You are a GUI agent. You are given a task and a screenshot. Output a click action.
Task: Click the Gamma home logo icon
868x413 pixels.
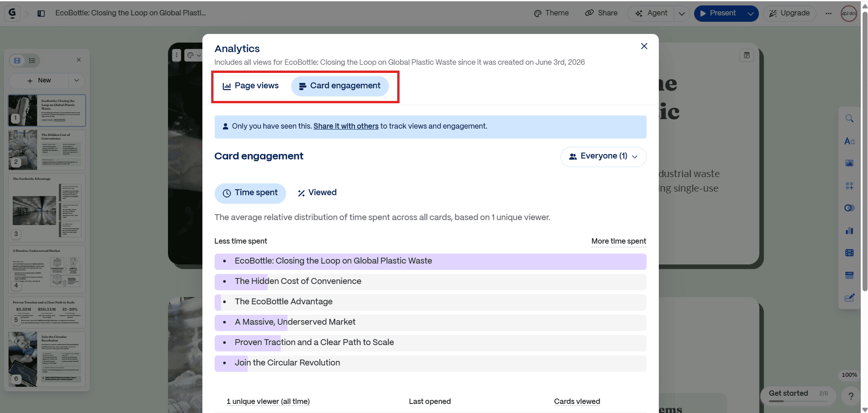click(x=12, y=13)
